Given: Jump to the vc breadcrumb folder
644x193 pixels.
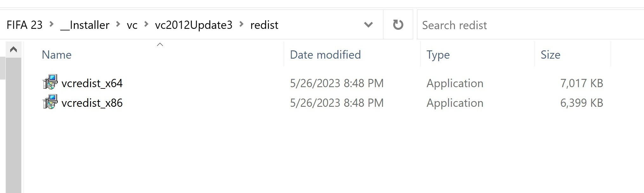Looking at the screenshot, I should [x=132, y=25].
